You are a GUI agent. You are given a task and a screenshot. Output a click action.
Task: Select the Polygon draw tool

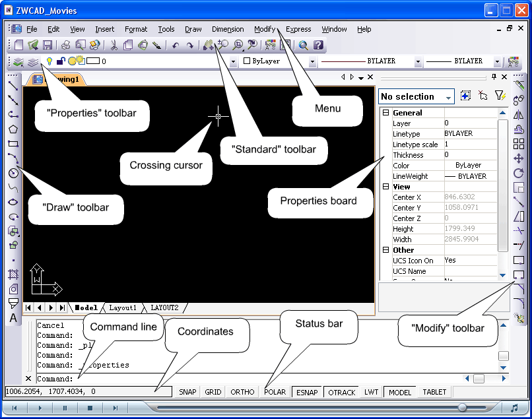click(13, 129)
